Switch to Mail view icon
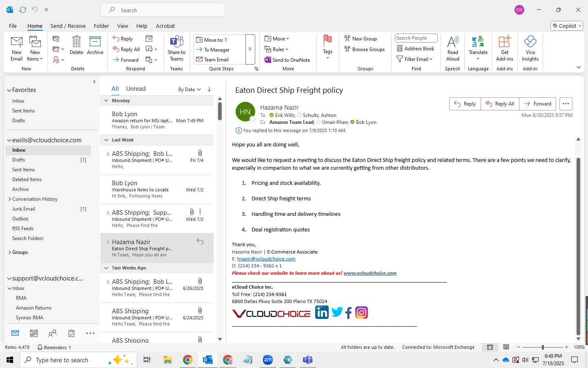The image size is (588, 368). click(x=15, y=333)
